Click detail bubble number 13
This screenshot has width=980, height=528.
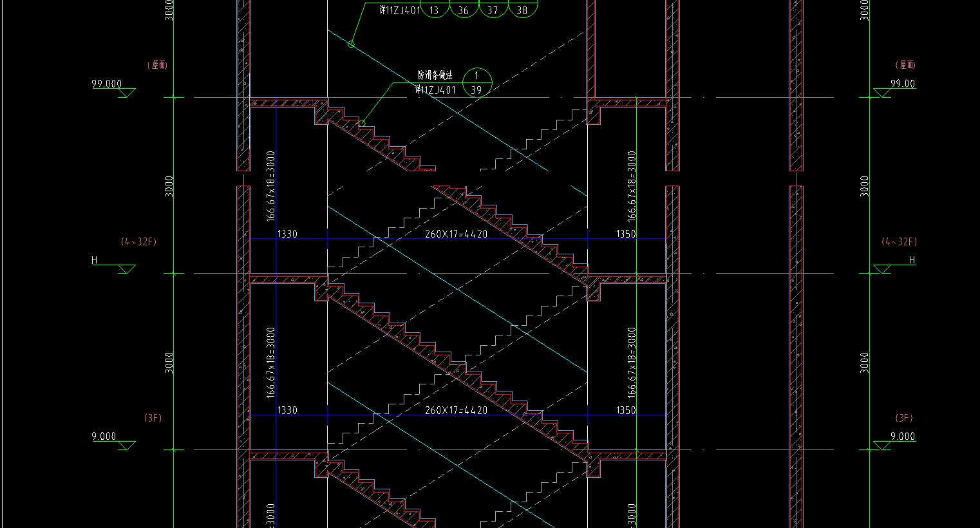point(434,10)
